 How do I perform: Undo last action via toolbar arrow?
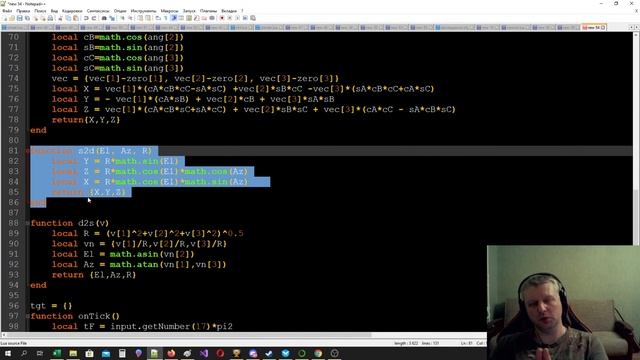[x=86, y=18]
